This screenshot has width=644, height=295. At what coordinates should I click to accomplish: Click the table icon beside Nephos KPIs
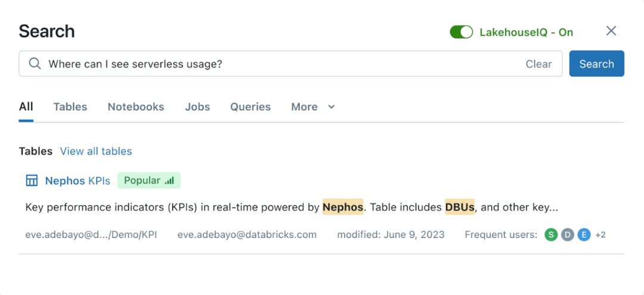pos(32,181)
